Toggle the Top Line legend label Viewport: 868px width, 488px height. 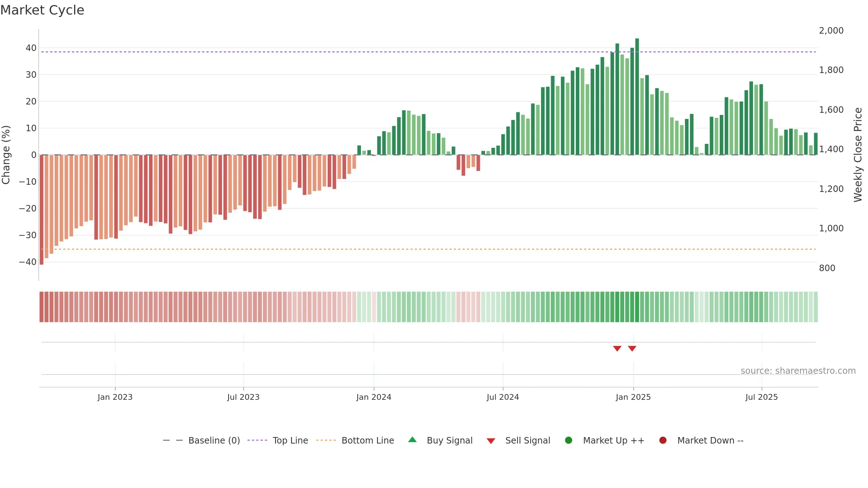pyautogui.click(x=290, y=440)
